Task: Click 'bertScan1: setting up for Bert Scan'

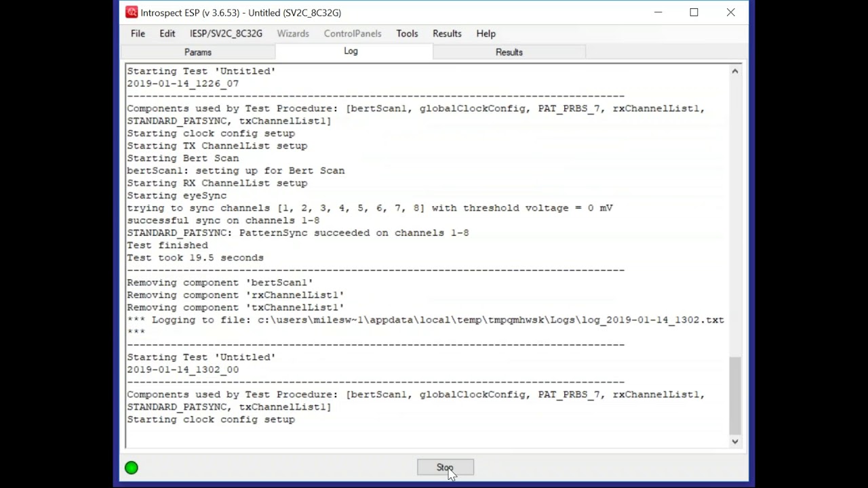Action: [236, 171]
